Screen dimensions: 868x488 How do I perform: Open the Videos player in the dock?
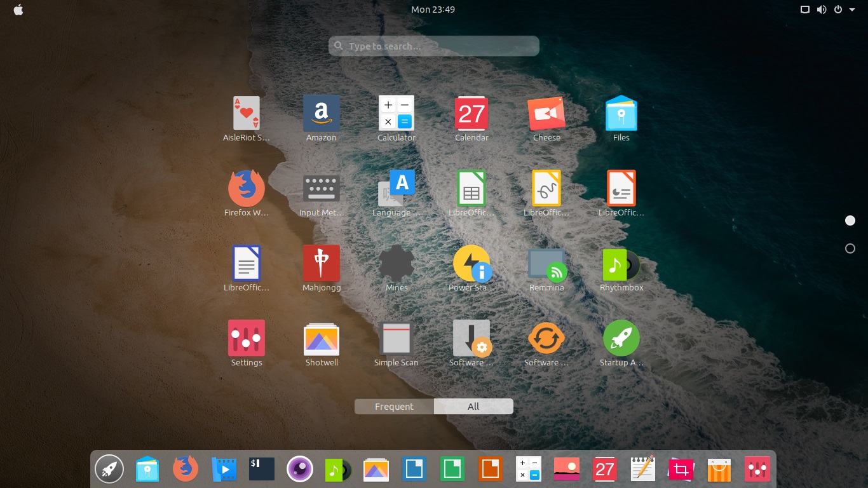coord(224,470)
